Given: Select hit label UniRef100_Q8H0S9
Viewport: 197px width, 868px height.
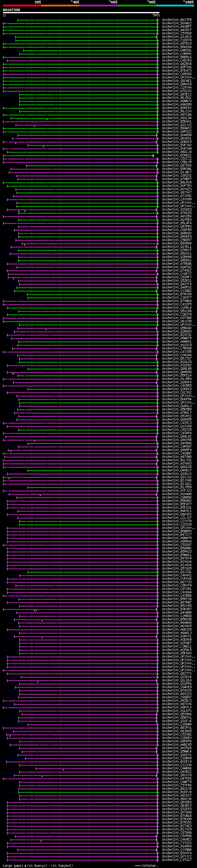Looking at the screenshot, I should [176, 84].
